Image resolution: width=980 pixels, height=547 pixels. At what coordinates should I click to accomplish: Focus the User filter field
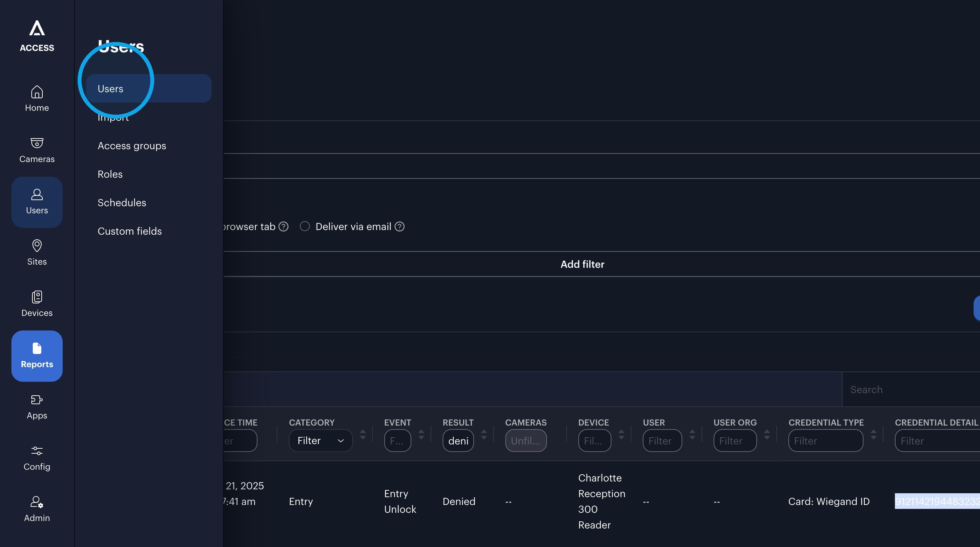tap(662, 441)
